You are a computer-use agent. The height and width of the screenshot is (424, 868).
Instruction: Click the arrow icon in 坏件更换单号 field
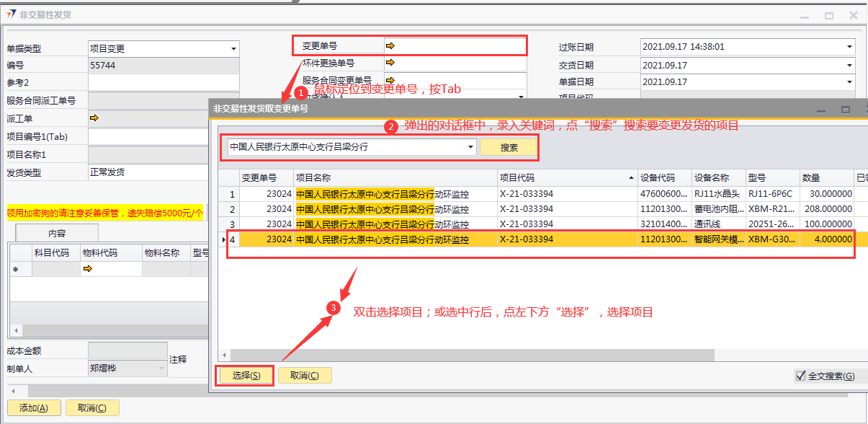click(390, 63)
